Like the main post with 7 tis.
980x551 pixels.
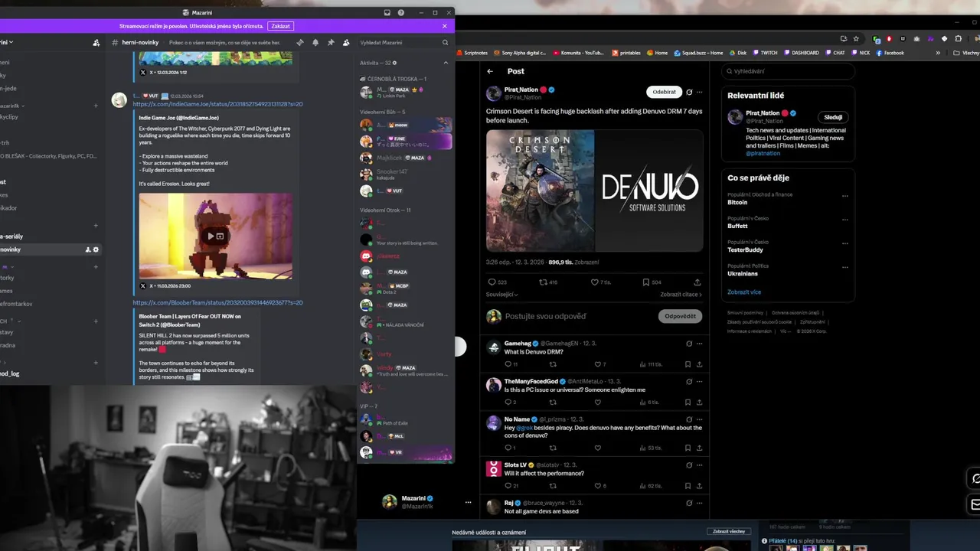(x=594, y=282)
